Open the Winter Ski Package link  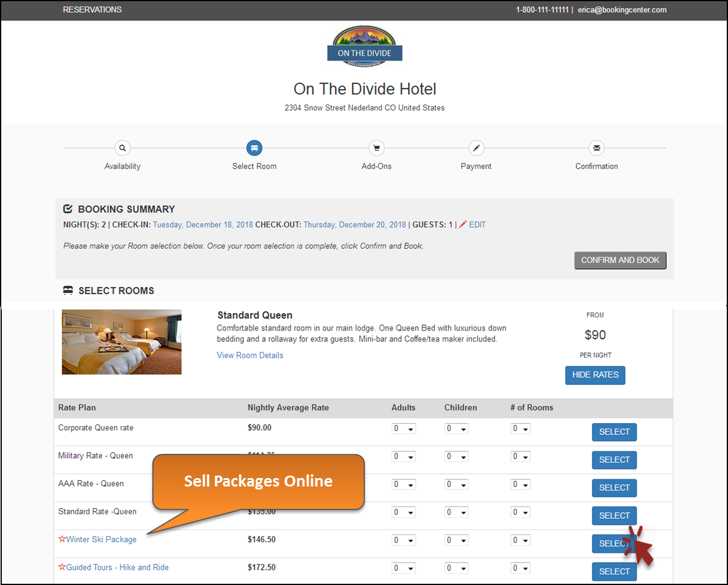[x=101, y=539]
